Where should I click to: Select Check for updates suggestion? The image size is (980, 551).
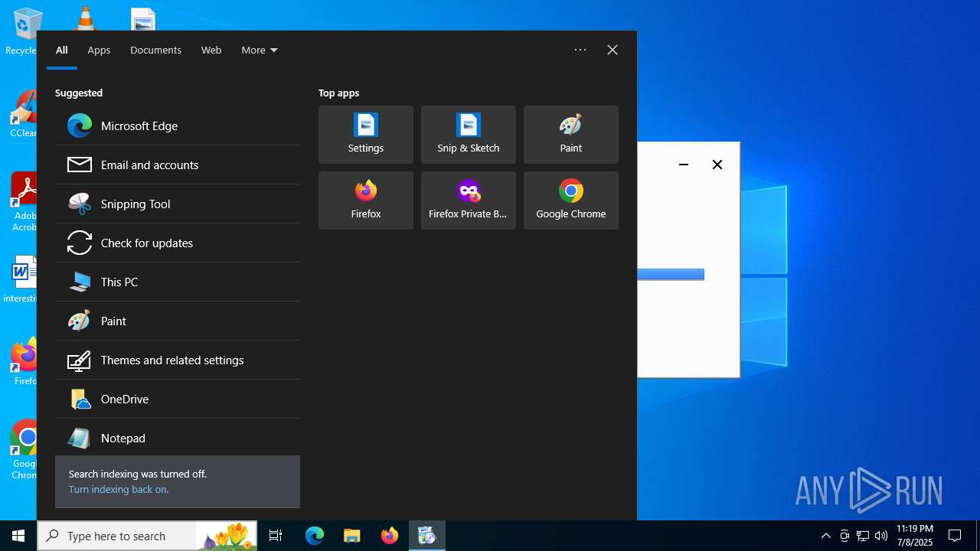(x=178, y=243)
